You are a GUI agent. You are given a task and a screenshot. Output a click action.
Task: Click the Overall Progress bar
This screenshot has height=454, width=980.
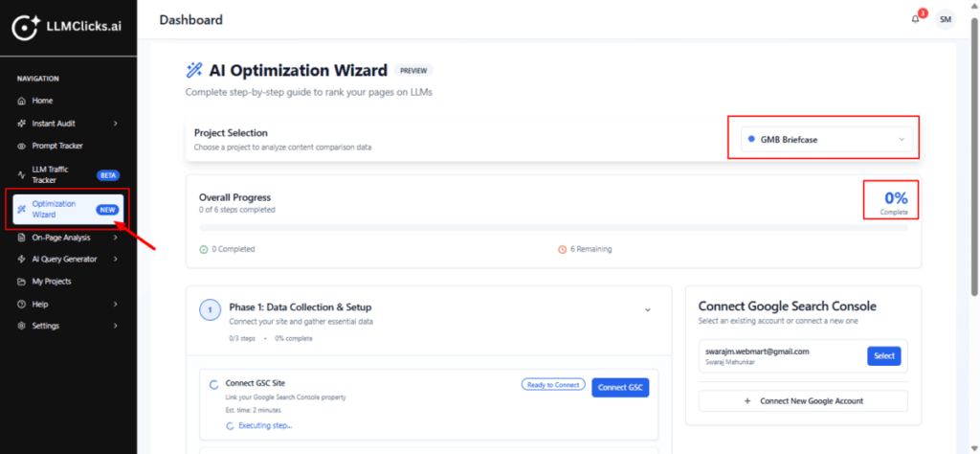point(552,228)
